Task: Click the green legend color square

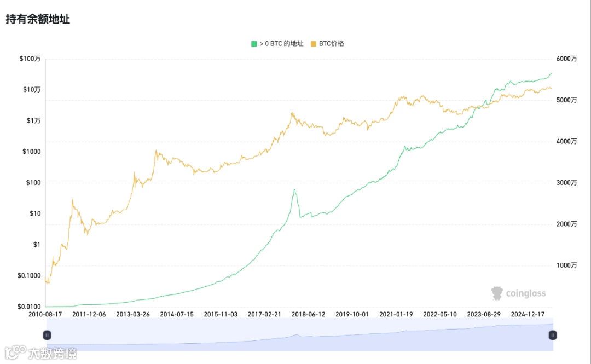Action: tap(254, 44)
